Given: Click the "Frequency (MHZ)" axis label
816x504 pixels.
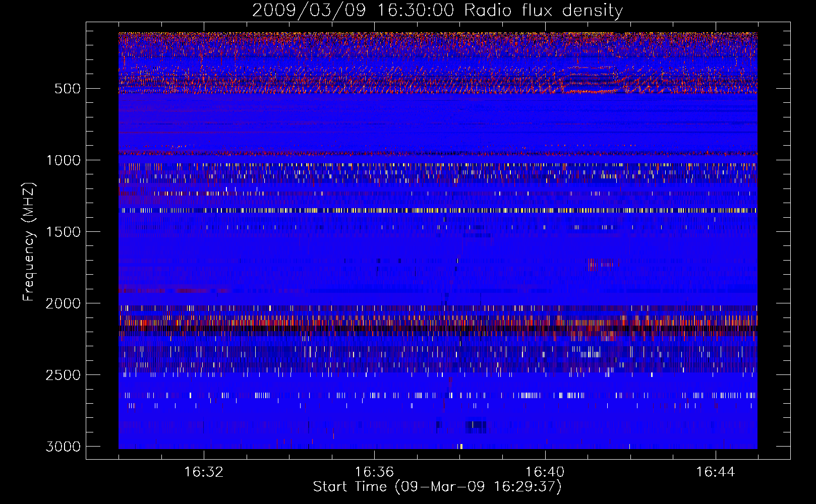Looking at the screenshot, I should (x=29, y=242).
